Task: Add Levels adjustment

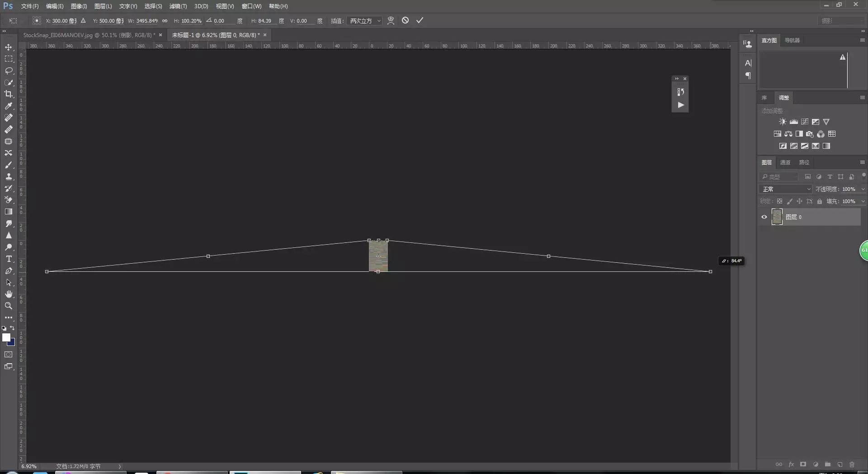Action: (793, 122)
